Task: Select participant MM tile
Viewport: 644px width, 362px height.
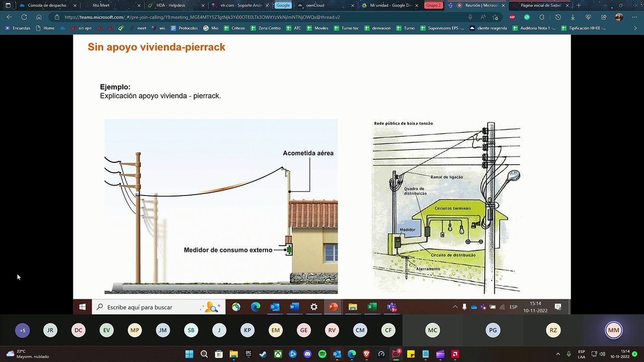Action: (613, 330)
